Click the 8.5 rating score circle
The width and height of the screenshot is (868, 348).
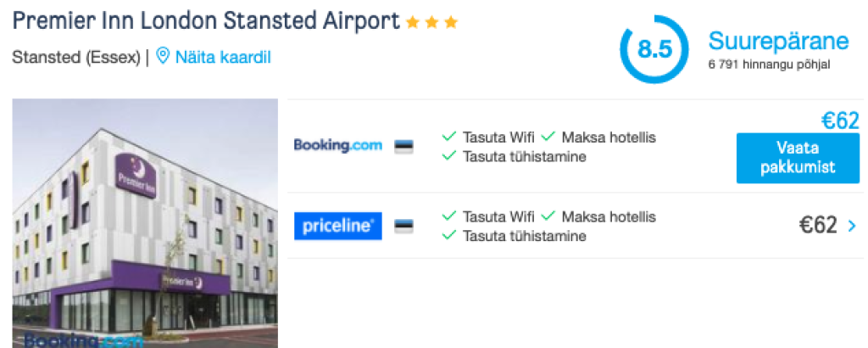(654, 49)
